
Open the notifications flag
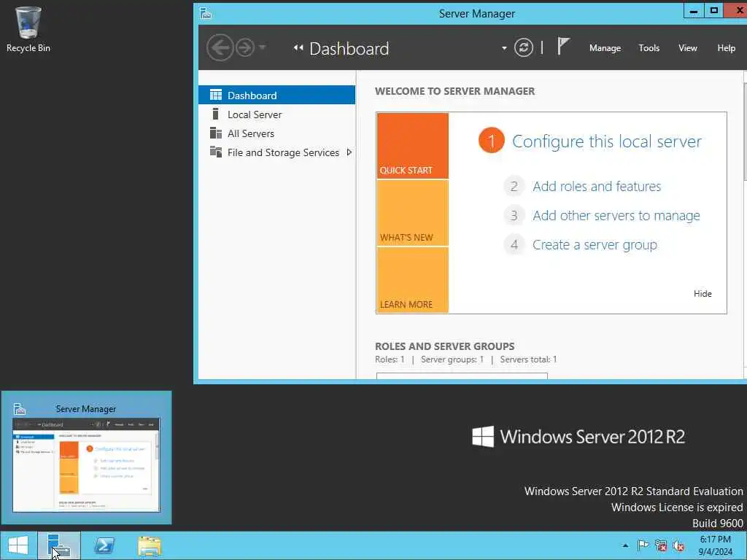coord(563,47)
